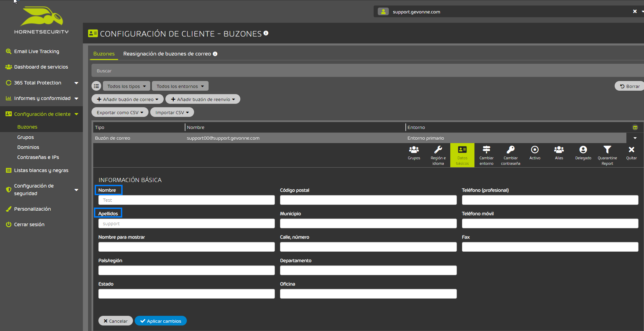The width and height of the screenshot is (644, 331).
Task: Open Contraseñas e IPs in sidebar
Action: (38, 157)
